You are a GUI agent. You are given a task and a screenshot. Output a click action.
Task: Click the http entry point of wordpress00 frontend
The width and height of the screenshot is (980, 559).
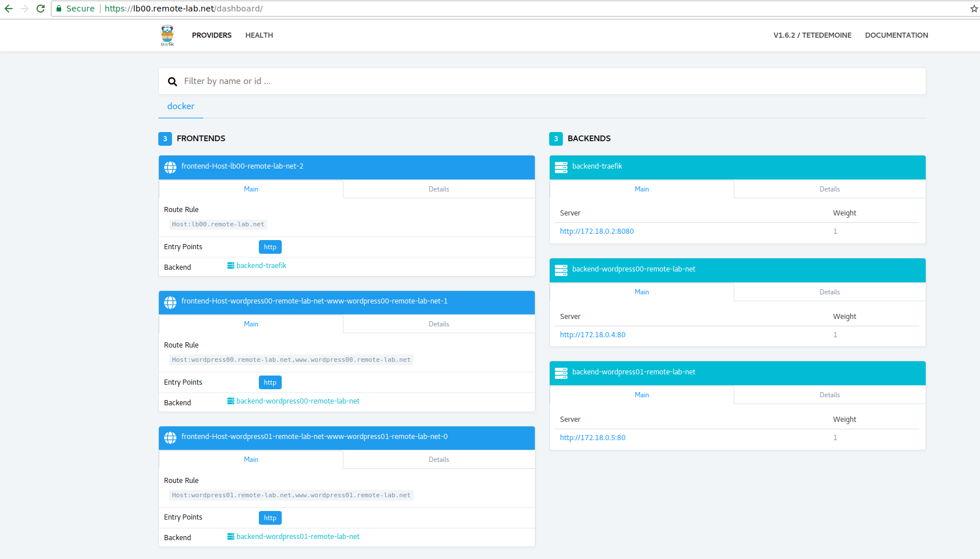[x=270, y=382]
